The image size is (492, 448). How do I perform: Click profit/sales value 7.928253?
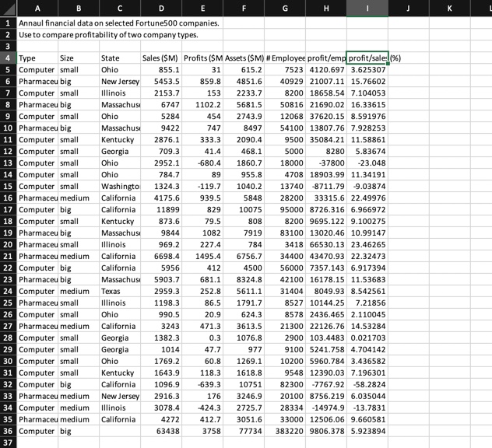coord(367,128)
